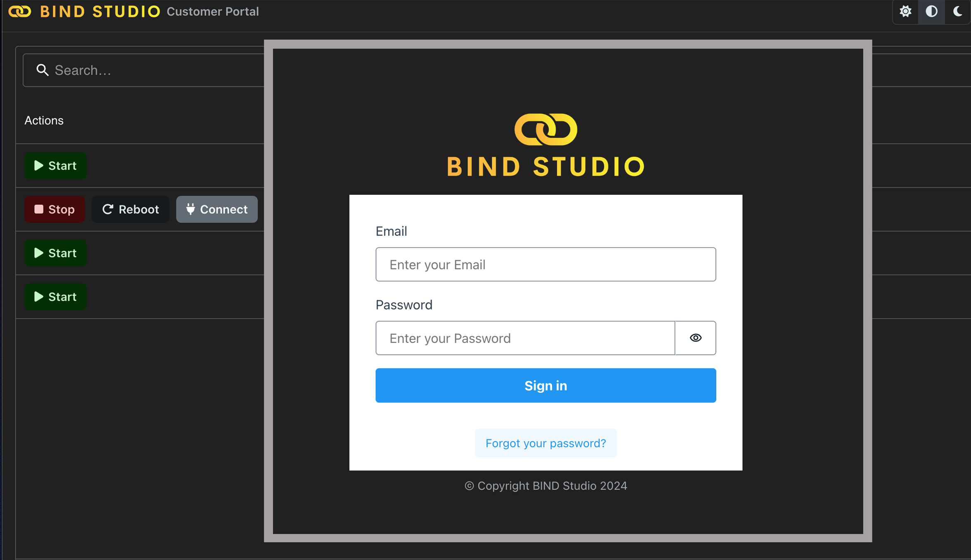
Task: Click the large BIND STUDIO login logo
Action: 546,145
